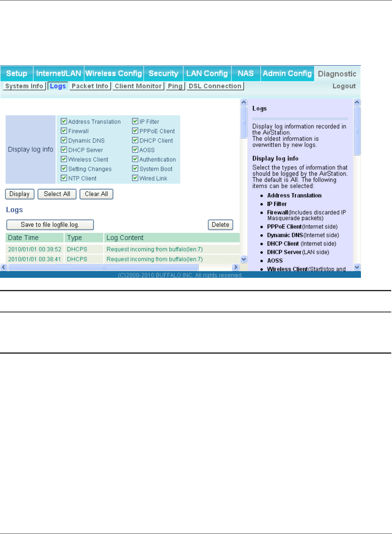Toggle the DHCP Client checkbox

coord(135,140)
